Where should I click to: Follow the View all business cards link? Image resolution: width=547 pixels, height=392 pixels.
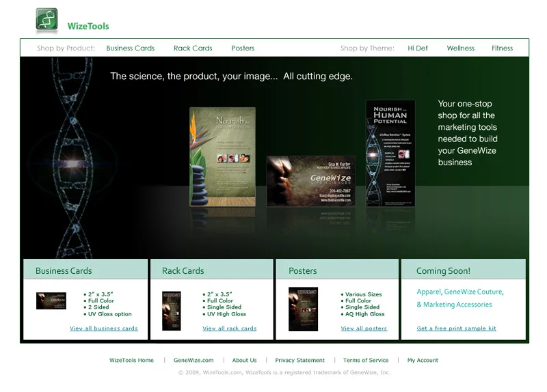pyautogui.click(x=104, y=328)
